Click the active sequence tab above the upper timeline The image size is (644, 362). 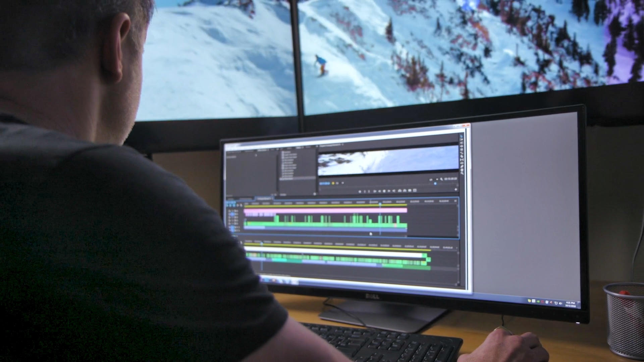[x=264, y=198]
